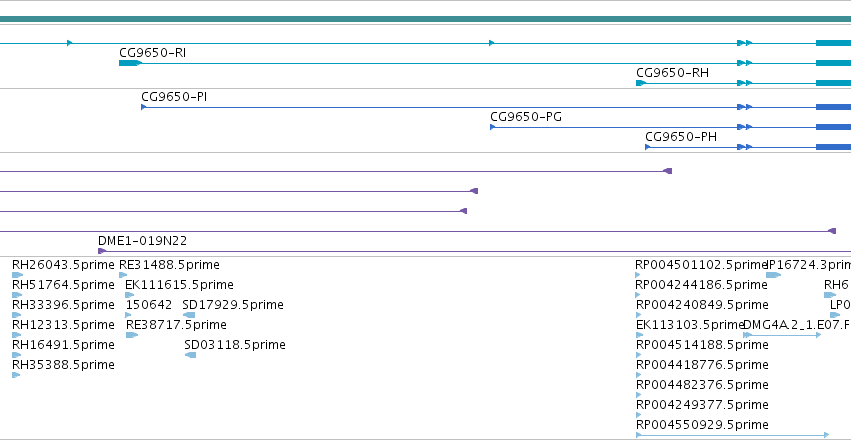
Task: Click the RH35388.5prime EST label
Action: (63, 365)
